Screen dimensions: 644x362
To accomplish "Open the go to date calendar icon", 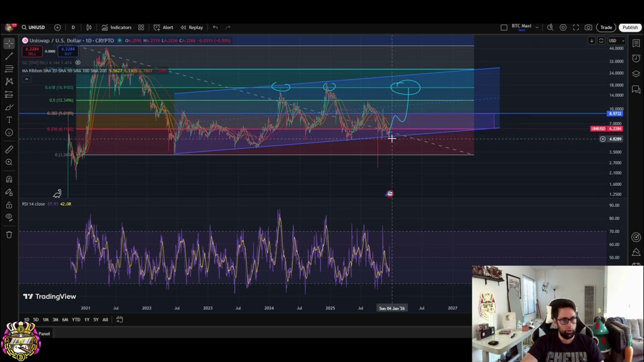I will click(119, 320).
